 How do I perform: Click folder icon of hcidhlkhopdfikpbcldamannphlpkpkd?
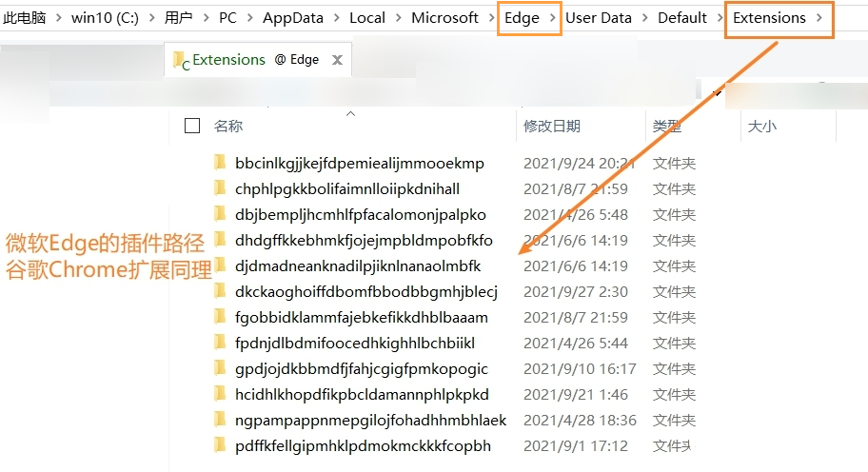(x=220, y=394)
